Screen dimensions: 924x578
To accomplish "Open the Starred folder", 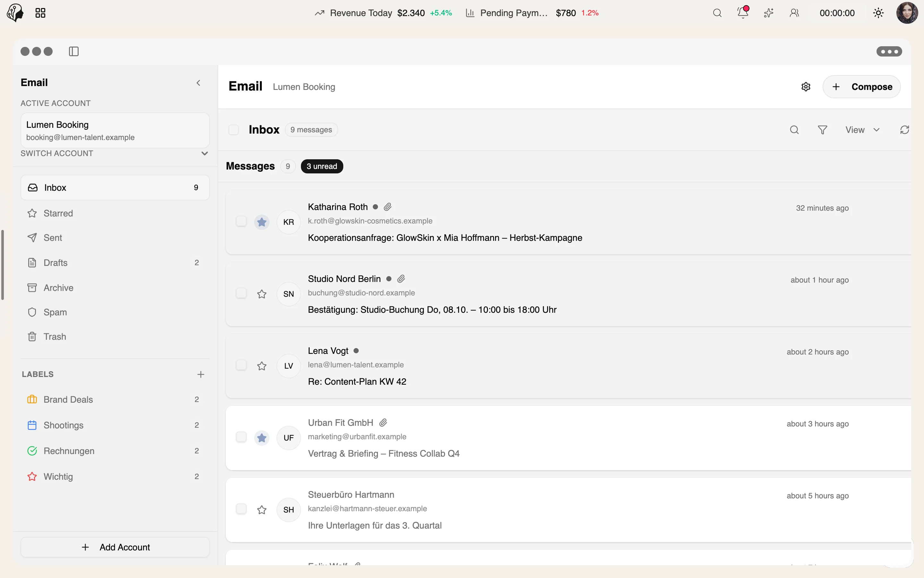I will coord(115,213).
